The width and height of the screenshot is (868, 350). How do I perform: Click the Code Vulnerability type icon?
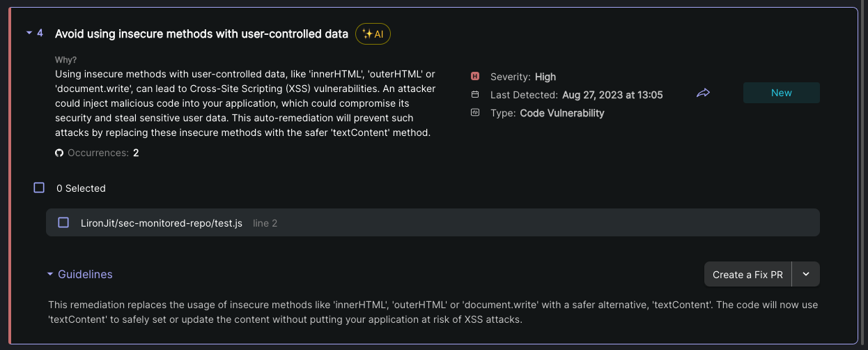(x=475, y=112)
